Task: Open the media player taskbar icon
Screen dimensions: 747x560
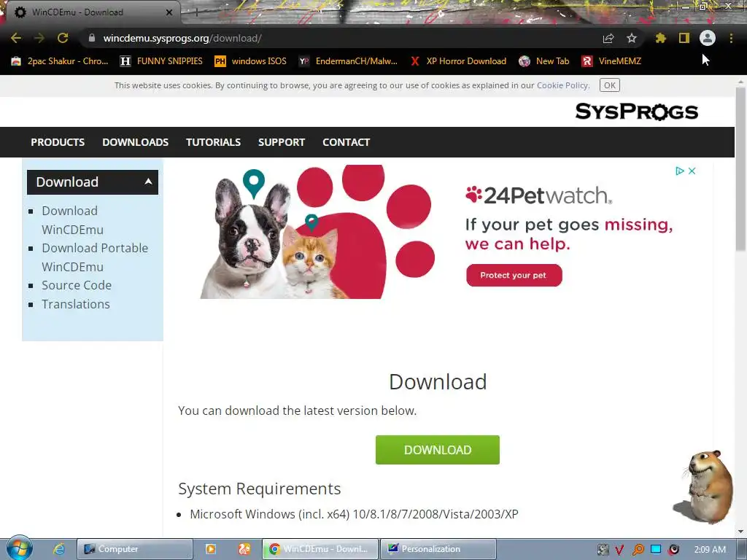Action: point(210,549)
